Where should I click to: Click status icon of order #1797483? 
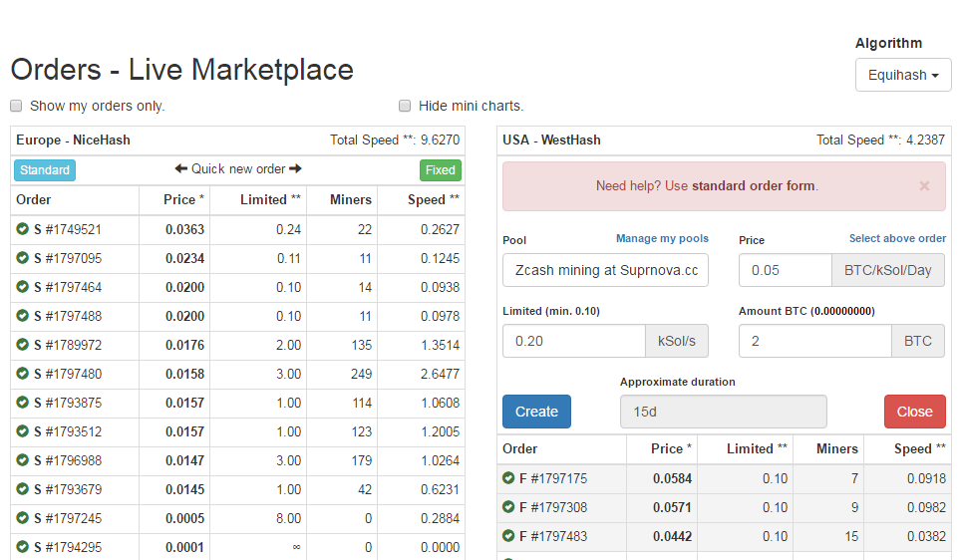[508, 536]
